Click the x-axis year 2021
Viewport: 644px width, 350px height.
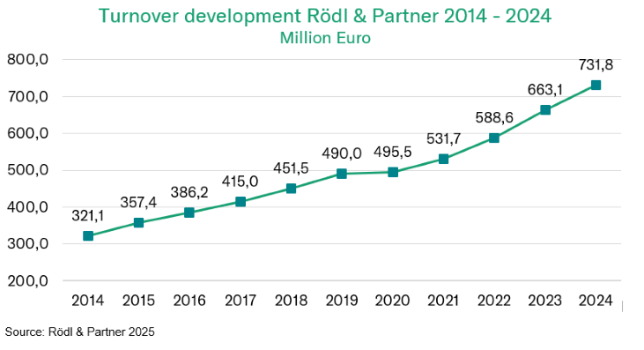pyautogui.click(x=443, y=301)
